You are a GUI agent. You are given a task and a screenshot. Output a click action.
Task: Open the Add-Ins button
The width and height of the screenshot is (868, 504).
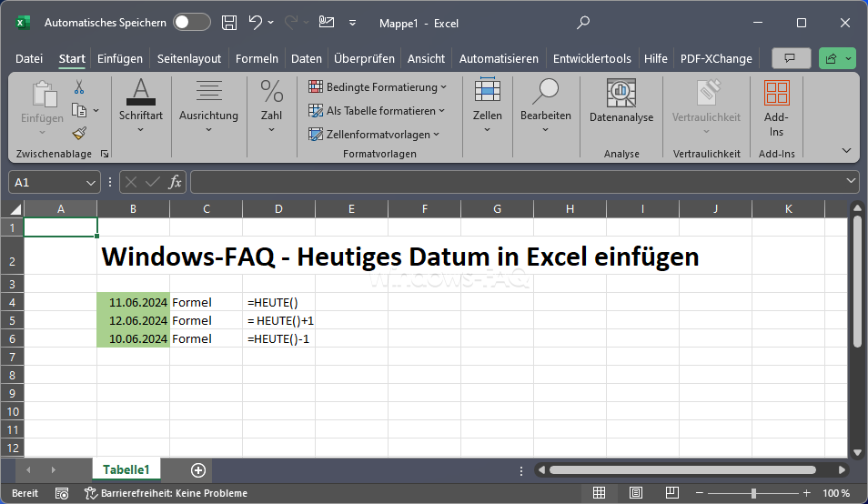776,108
